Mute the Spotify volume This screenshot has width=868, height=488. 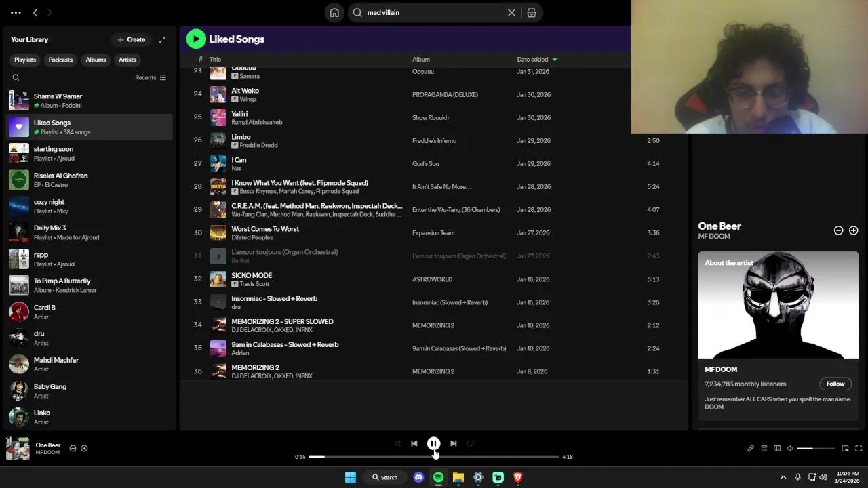click(x=791, y=448)
